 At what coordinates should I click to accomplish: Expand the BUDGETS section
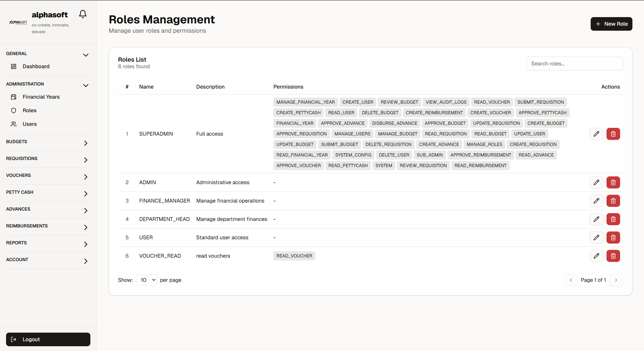click(86, 143)
